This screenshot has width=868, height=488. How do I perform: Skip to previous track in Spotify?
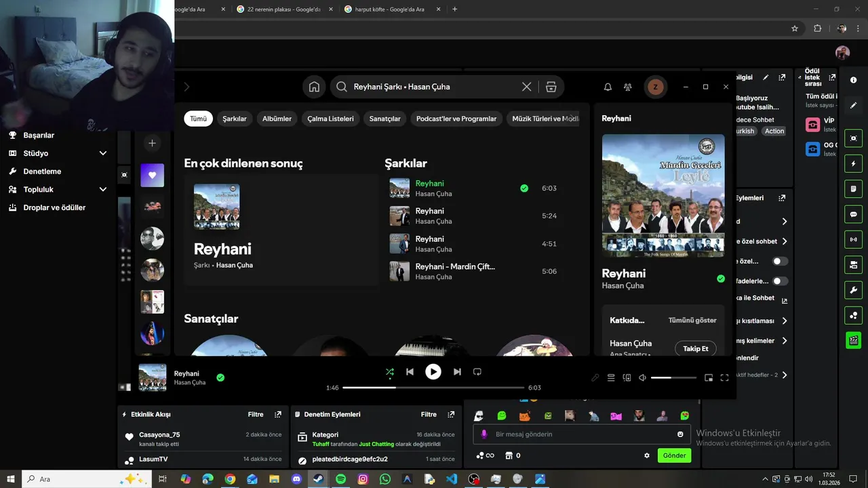(x=410, y=371)
